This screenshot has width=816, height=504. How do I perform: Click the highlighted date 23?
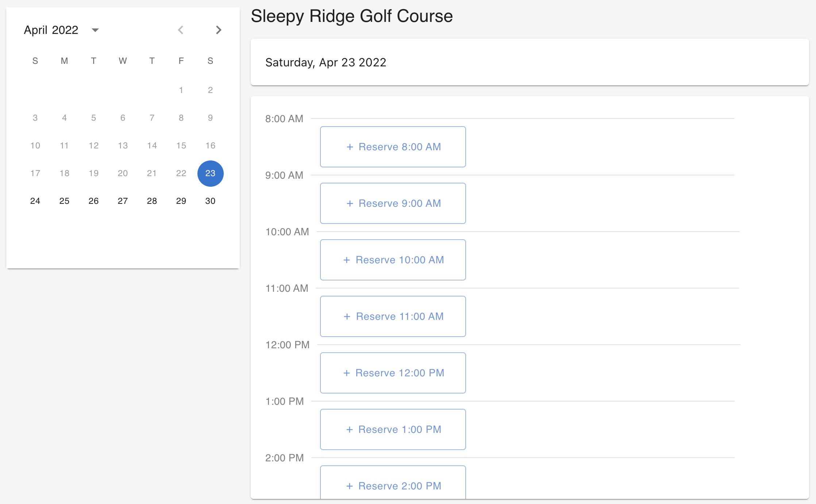pos(210,173)
